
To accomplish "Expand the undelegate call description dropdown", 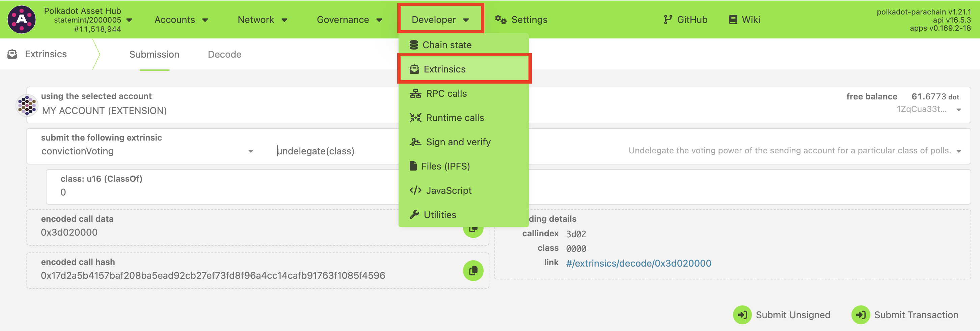I will (x=959, y=151).
